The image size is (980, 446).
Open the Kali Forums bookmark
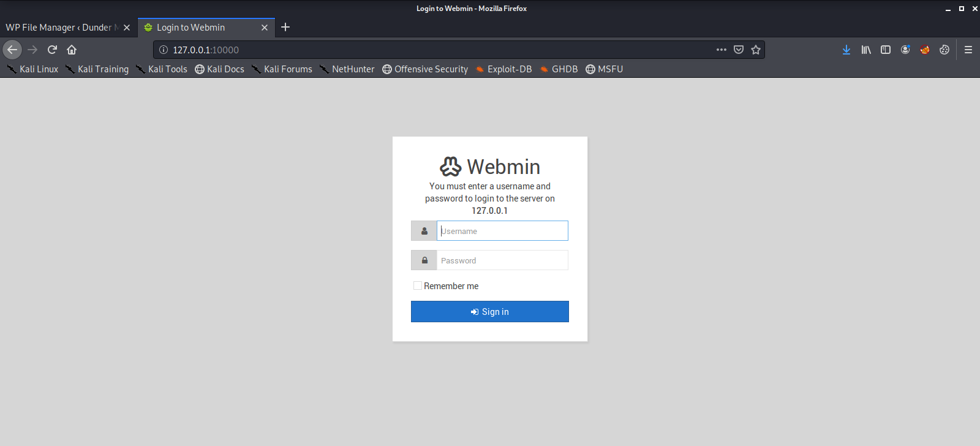[x=282, y=69]
